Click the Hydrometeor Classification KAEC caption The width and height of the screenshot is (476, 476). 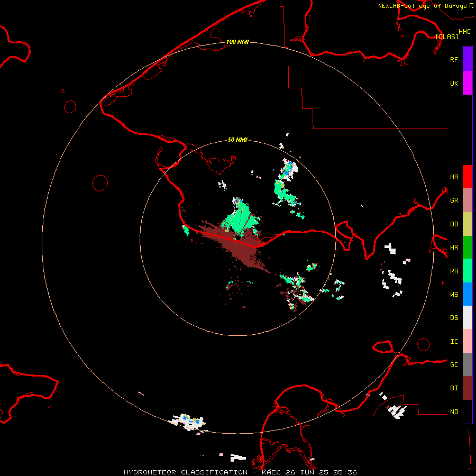(240, 472)
